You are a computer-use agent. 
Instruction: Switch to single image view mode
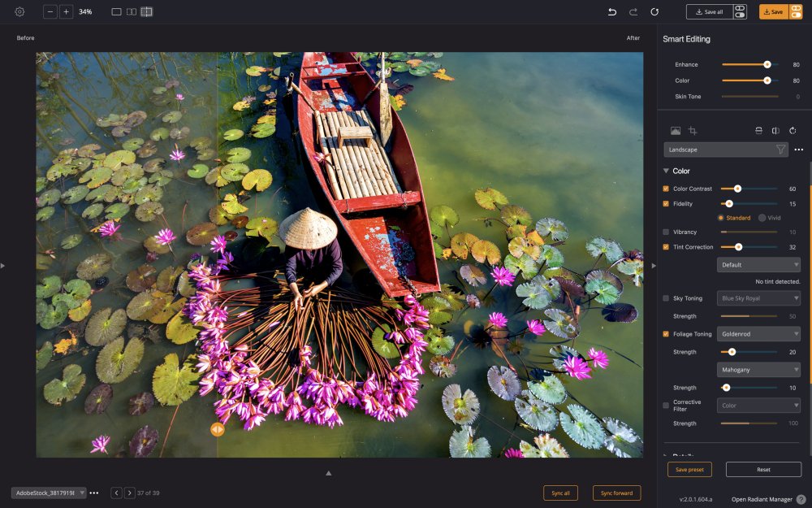[x=116, y=11]
